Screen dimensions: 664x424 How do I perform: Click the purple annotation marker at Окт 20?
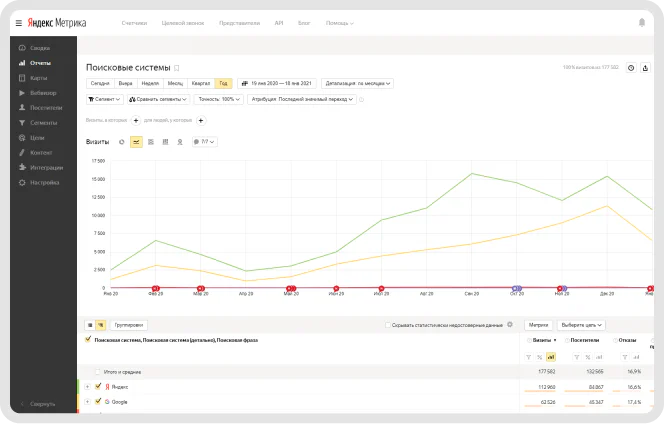(516, 288)
